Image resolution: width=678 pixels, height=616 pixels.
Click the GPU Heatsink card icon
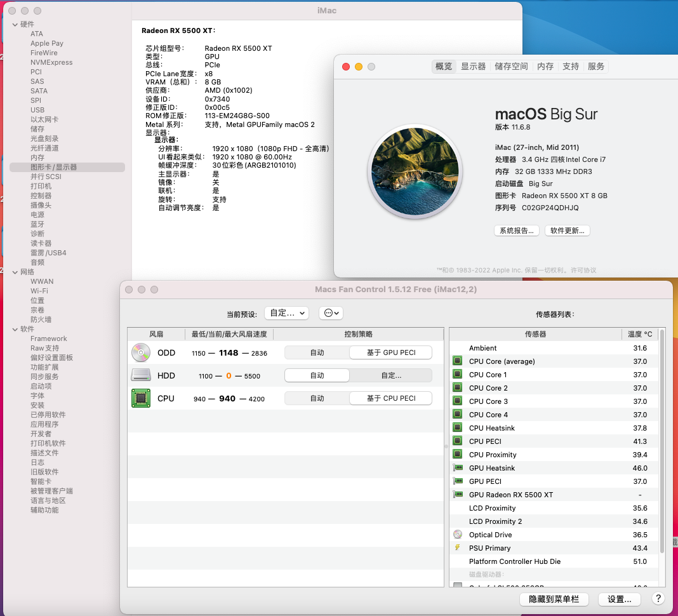coord(458,467)
